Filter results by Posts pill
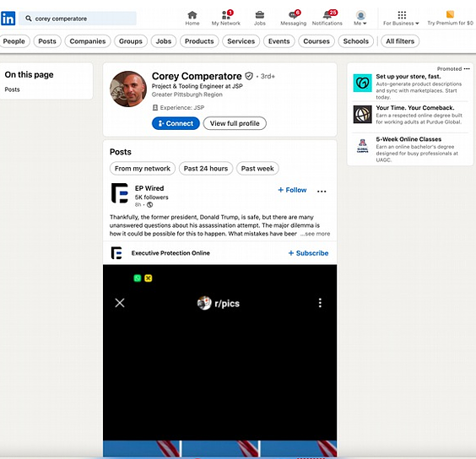The width and height of the screenshot is (476, 459). tap(47, 41)
